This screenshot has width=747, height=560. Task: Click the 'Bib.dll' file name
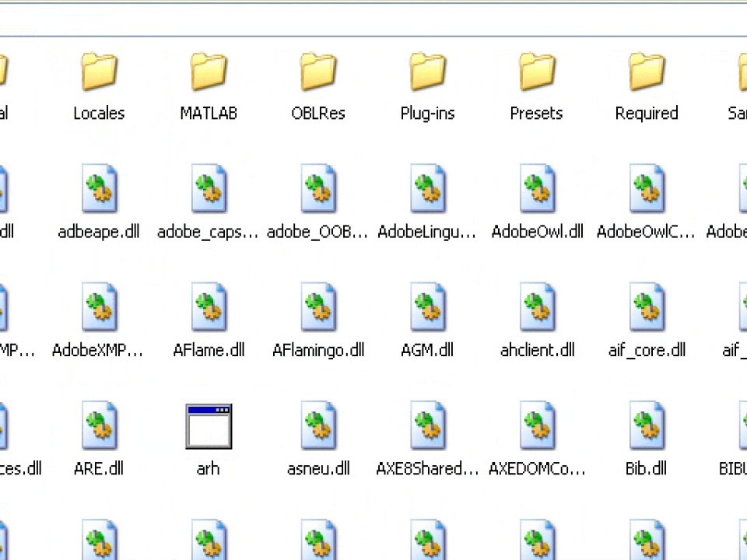click(646, 469)
